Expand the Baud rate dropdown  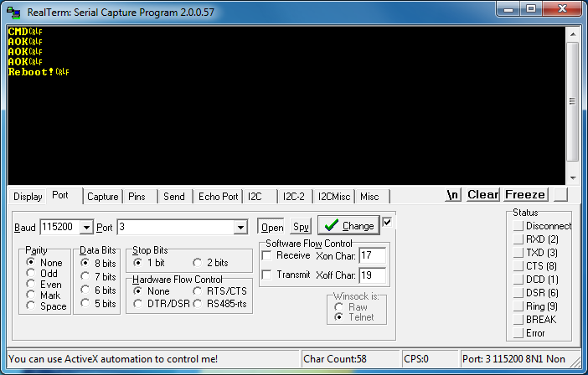pos(86,227)
